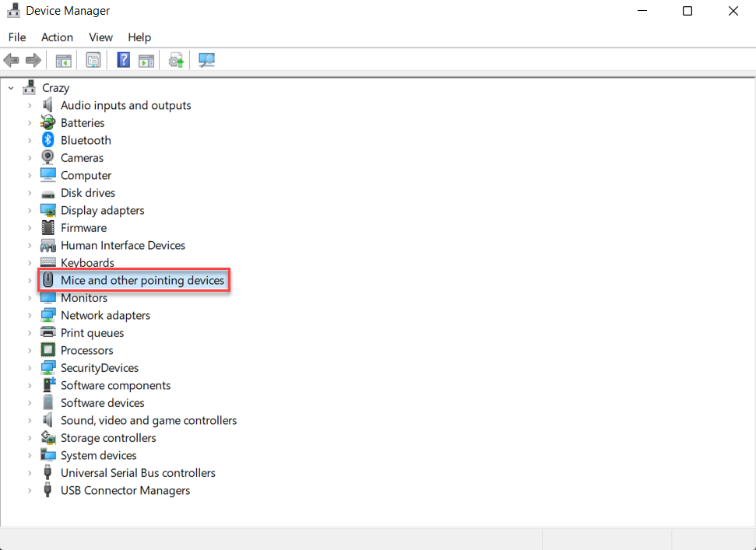Expand the Audio inputs and outputs node
Viewport: 756px width, 550px height.
click(x=30, y=105)
